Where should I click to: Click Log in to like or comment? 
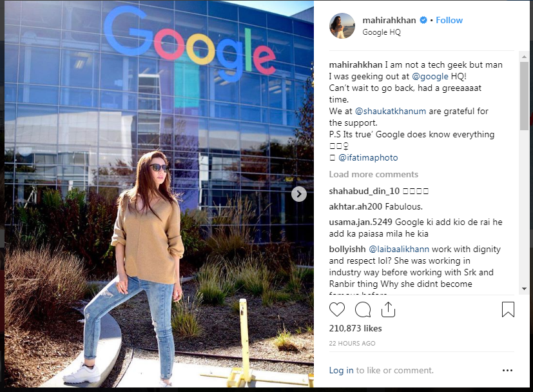pyautogui.click(x=341, y=370)
